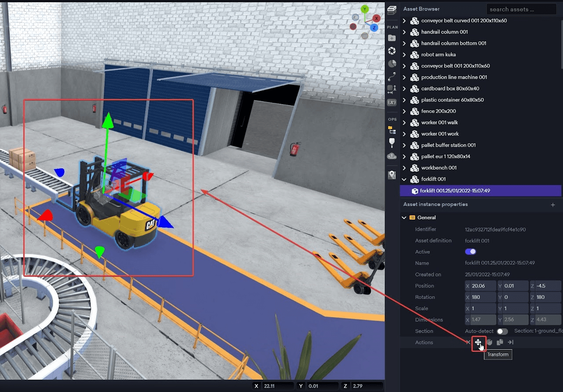The width and height of the screenshot is (563, 392).
Task: Open the variables (x) sidebar tool
Action: (392, 102)
